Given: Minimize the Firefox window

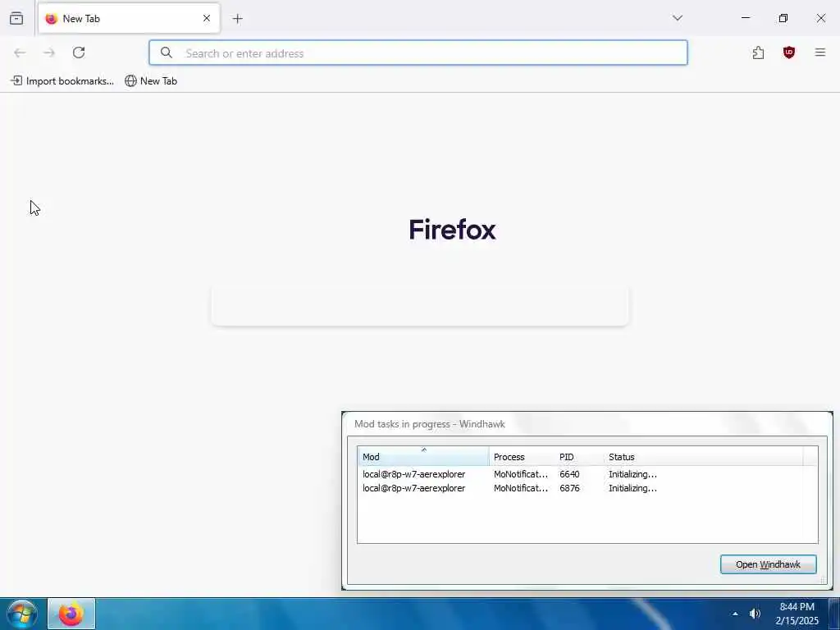Looking at the screenshot, I should click(746, 18).
